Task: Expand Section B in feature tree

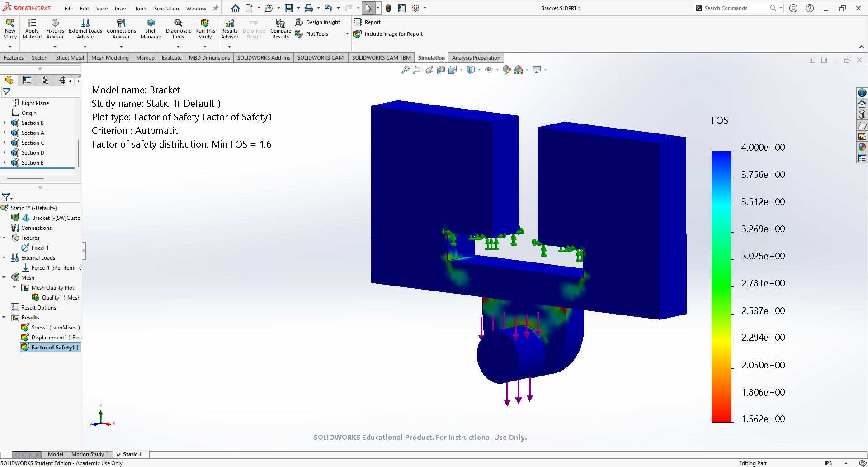Action: click(5, 123)
